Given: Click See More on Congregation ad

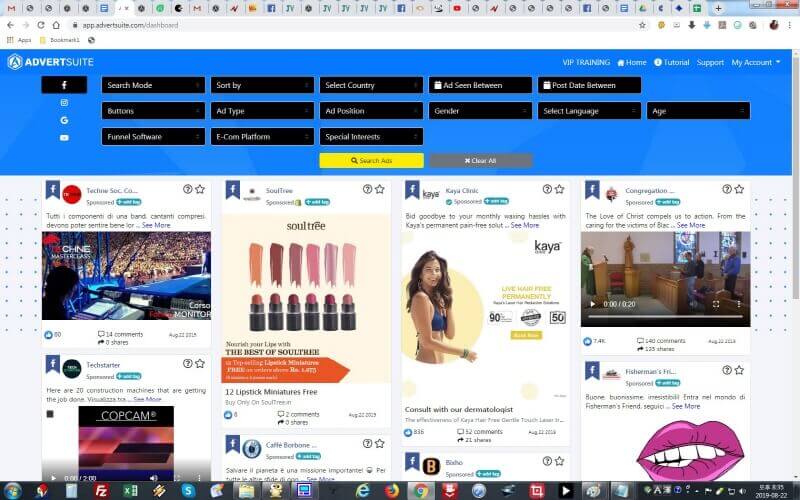Looking at the screenshot, I should [691, 225].
